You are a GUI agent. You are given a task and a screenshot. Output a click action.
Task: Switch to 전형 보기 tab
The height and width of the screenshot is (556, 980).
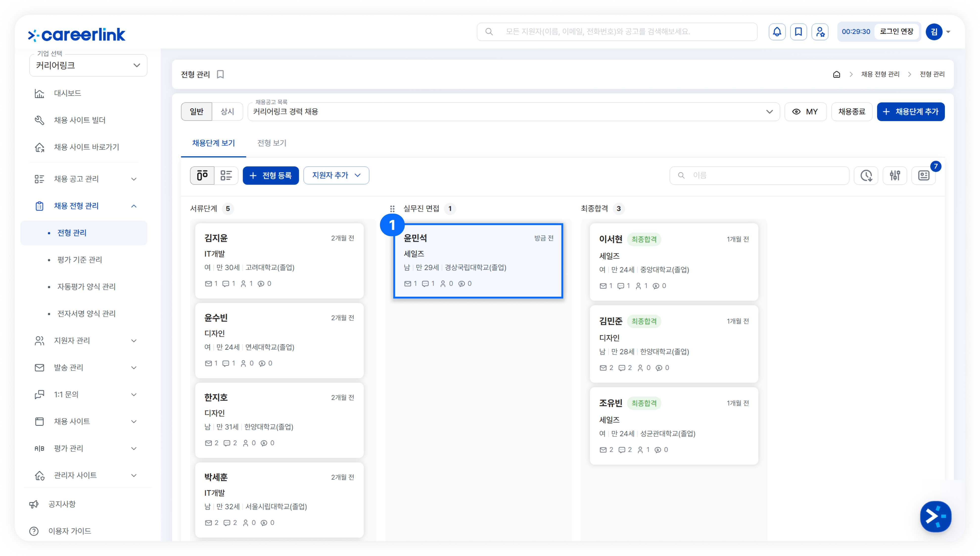[272, 143]
